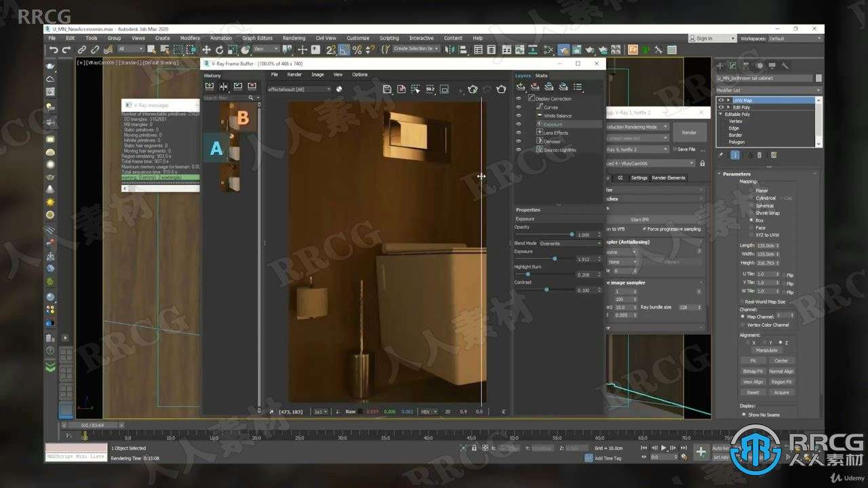This screenshot has height=488, width=868.
Task: Switch to the Stats tab
Action: coord(541,75)
